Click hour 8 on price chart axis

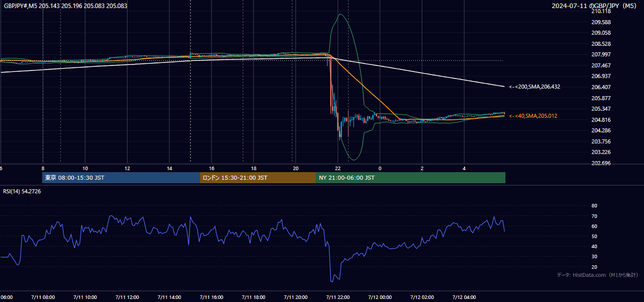click(x=43, y=168)
